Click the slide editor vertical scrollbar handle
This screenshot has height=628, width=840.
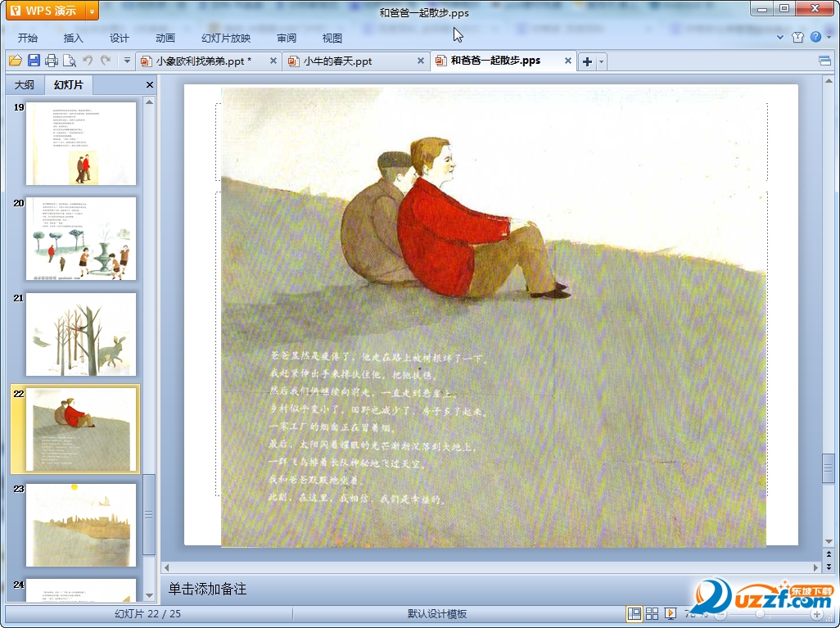click(x=829, y=468)
